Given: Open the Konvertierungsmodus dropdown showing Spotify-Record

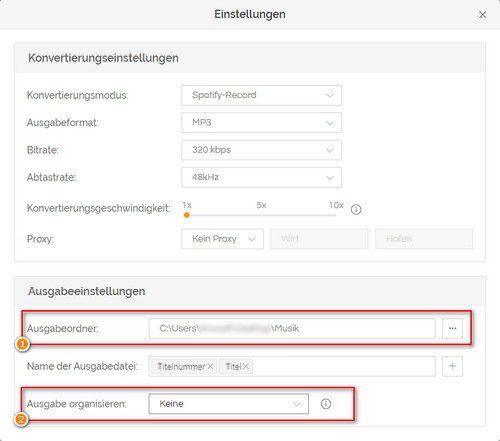Looking at the screenshot, I should tap(261, 95).
